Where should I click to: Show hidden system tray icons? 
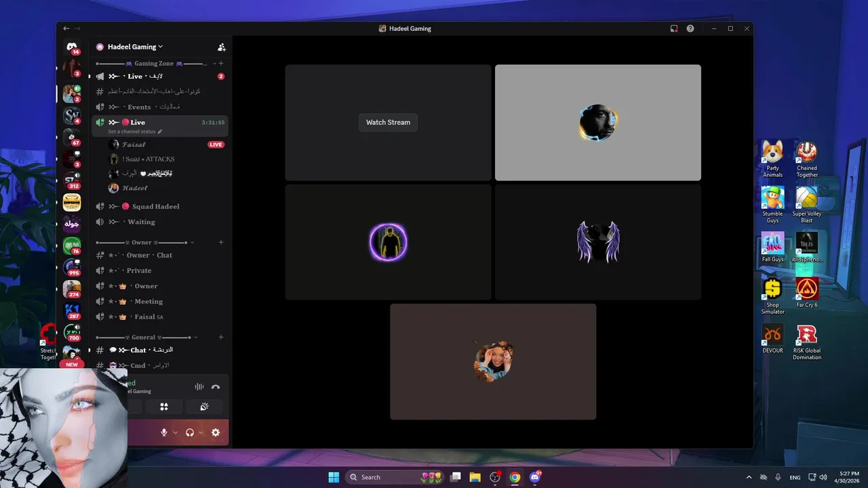[749, 477]
